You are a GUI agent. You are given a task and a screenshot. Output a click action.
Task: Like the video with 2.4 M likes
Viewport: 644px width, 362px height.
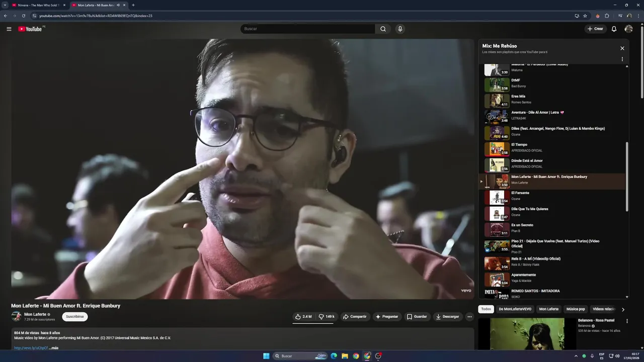(303, 317)
